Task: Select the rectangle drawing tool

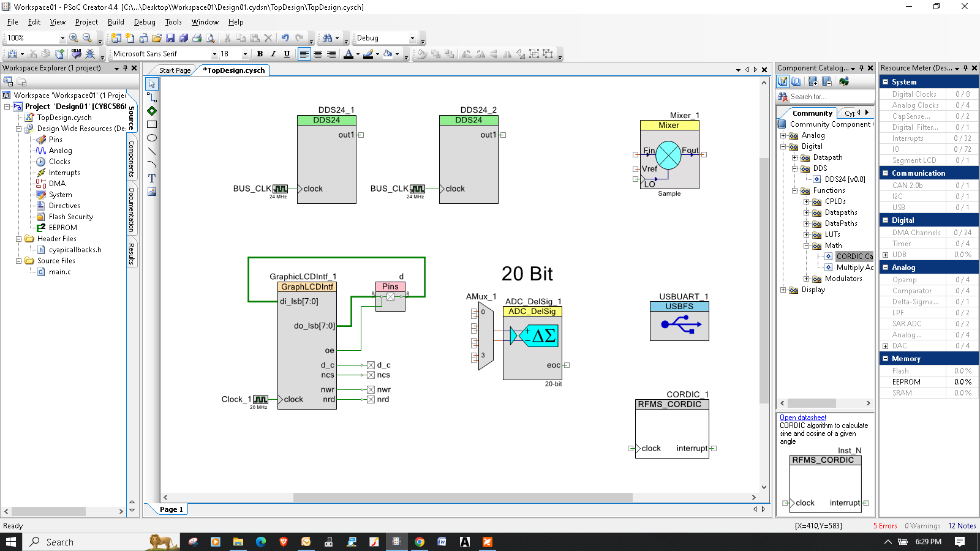Action: click(x=152, y=124)
